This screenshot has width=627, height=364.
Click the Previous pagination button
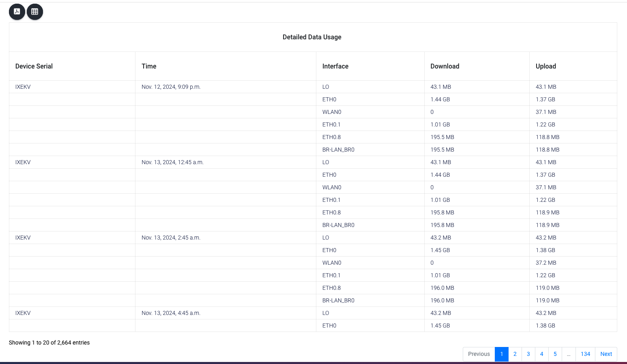point(479,354)
